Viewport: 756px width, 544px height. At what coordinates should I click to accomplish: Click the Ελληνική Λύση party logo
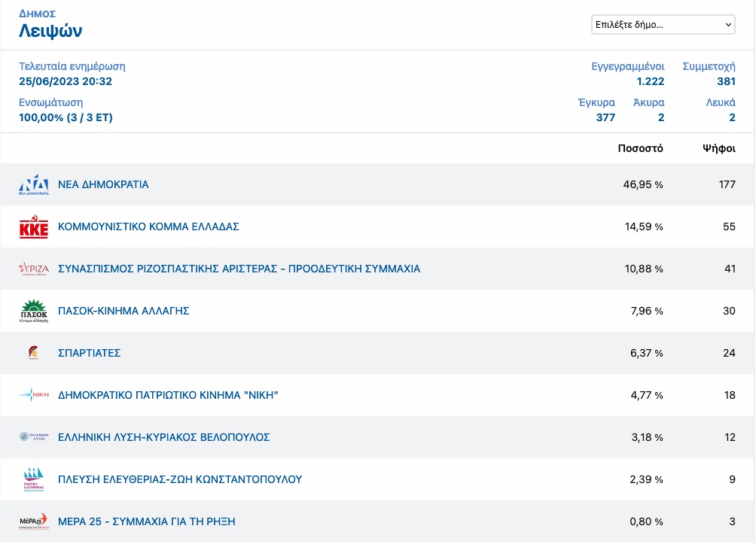pos(34,437)
